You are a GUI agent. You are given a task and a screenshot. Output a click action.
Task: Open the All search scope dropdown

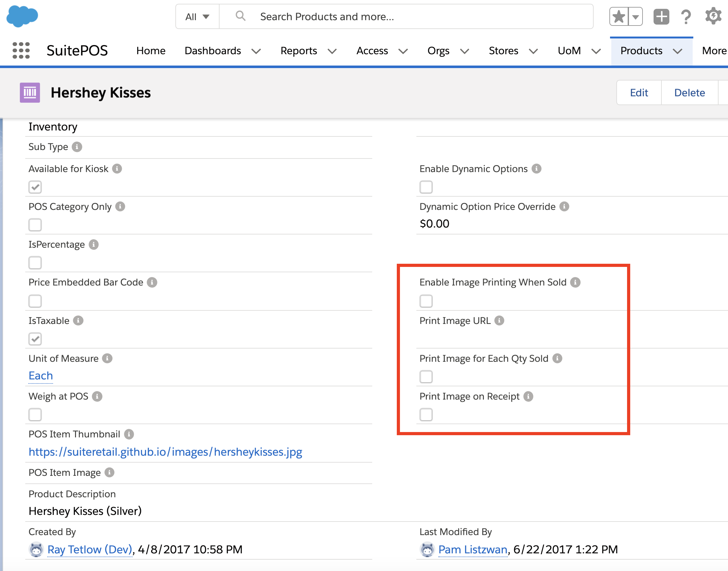tap(197, 17)
